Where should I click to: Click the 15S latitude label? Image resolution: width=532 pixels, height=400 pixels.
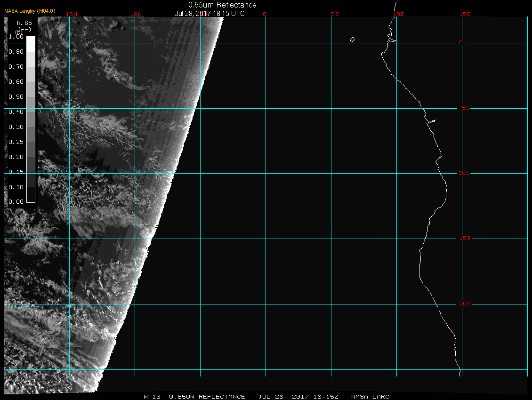pyautogui.click(x=465, y=239)
